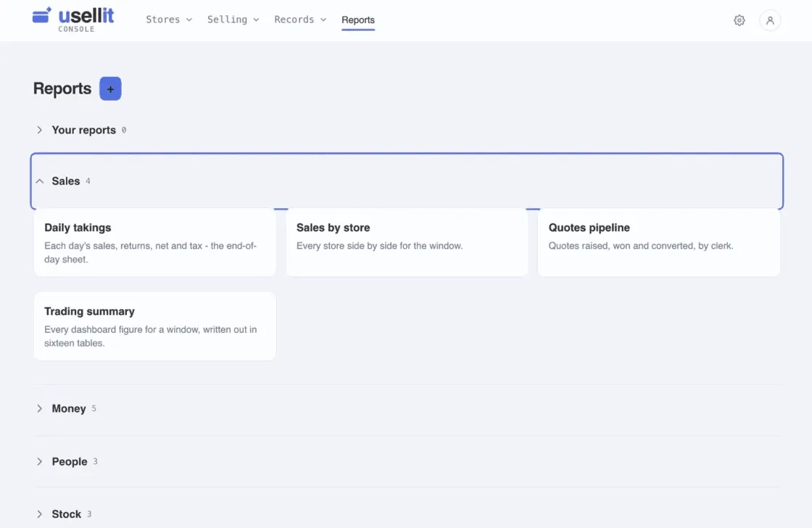Expand the Your reports section
The image size is (812, 528).
click(407, 130)
